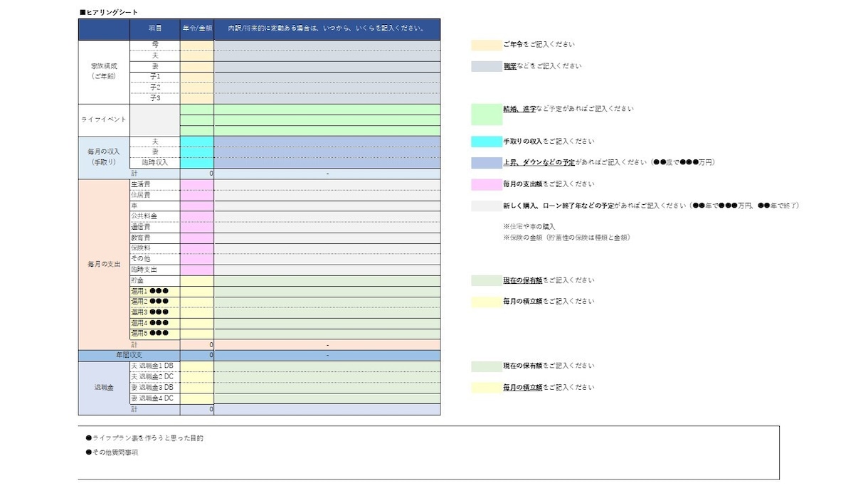Click the 臨時支出 row label
868x488 pixels.
[x=155, y=270]
